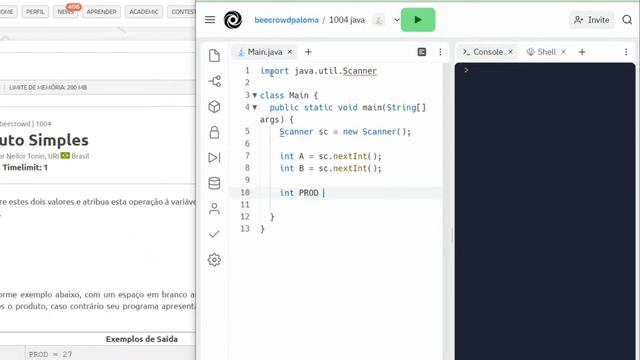Image resolution: width=640 pixels, height=360 pixels.
Task: Click the LIMITE DE MEMÓRIA: 200 MB label
Action: click(48, 87)
